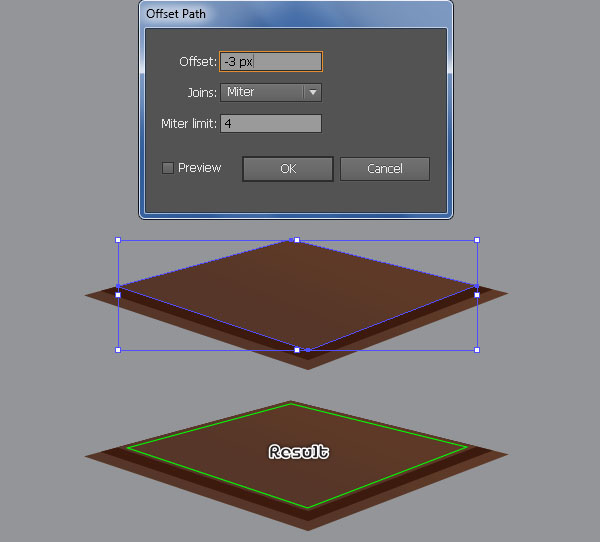Viewport: 600px width, 542px height.
Task: Click the "Offset:" label
Action: (198, 62)
